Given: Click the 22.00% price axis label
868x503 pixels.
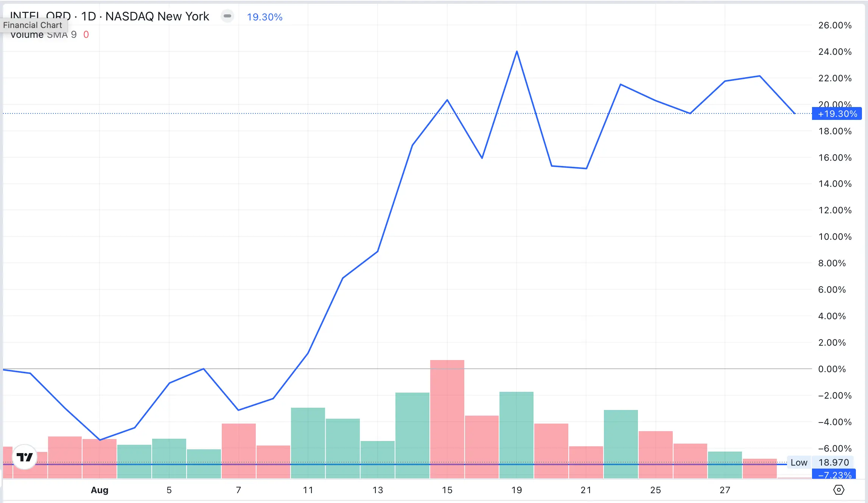Looking at the screenshot, I should pos(835,78).
